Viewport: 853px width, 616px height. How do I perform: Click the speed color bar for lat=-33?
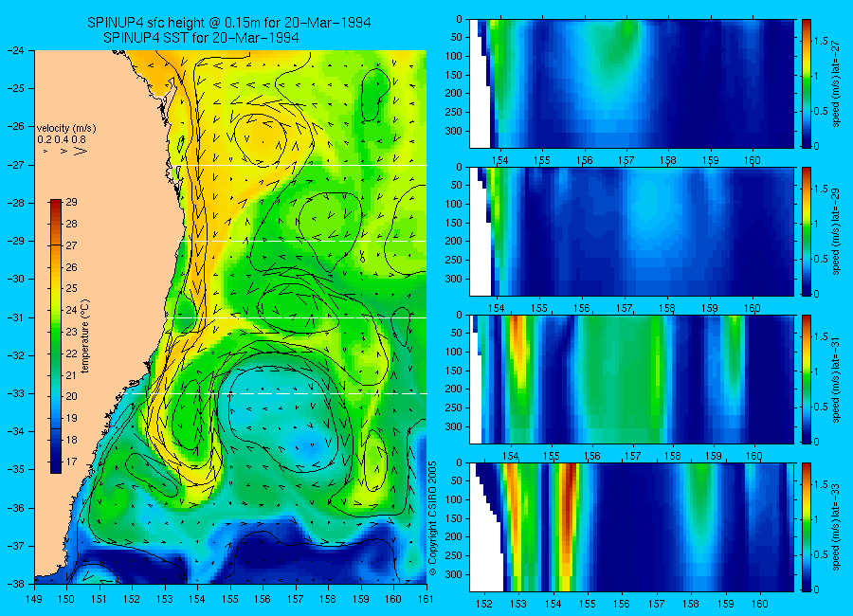tap(807, 527)
